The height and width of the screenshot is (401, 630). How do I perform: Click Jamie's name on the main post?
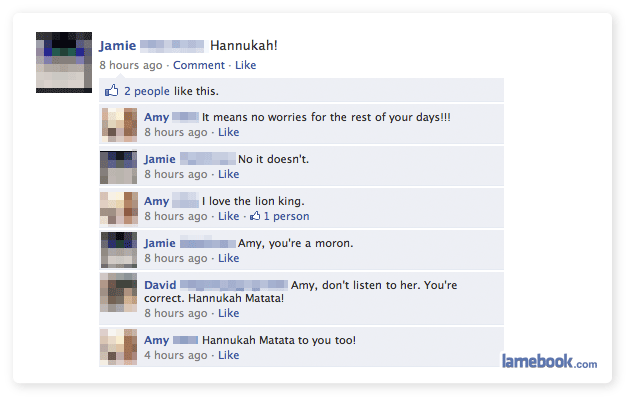click(118, 45)
